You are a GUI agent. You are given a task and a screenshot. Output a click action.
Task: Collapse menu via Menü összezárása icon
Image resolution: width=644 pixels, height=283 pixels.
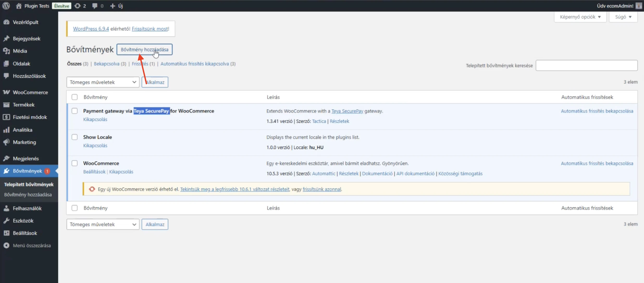point(7,245)
